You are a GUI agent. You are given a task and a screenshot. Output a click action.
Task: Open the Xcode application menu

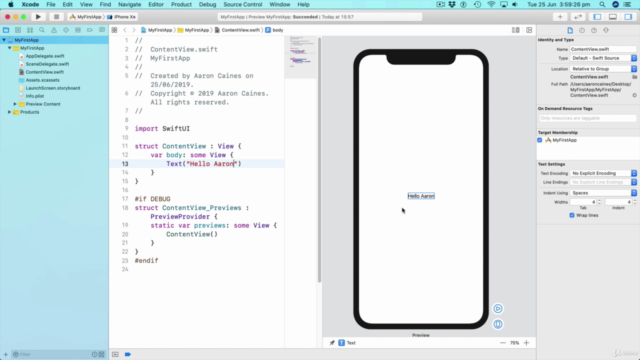[x=30, y=4]
